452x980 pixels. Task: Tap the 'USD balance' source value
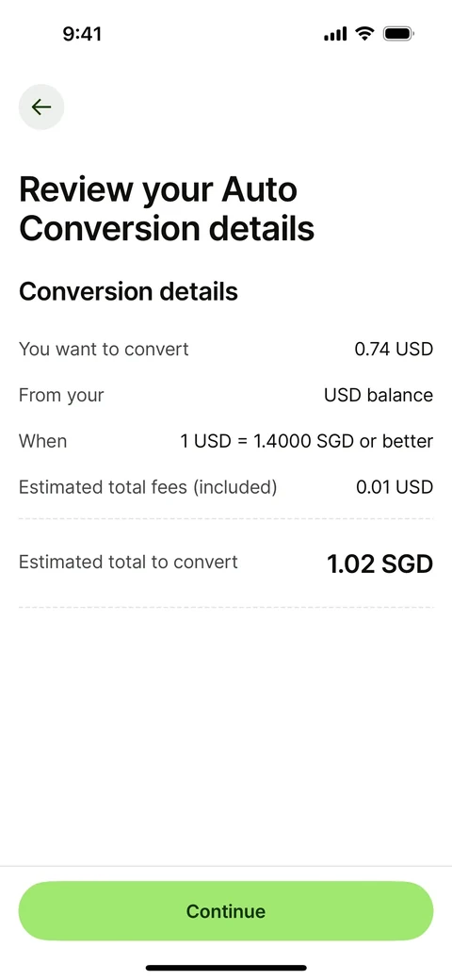pos(379,395)
